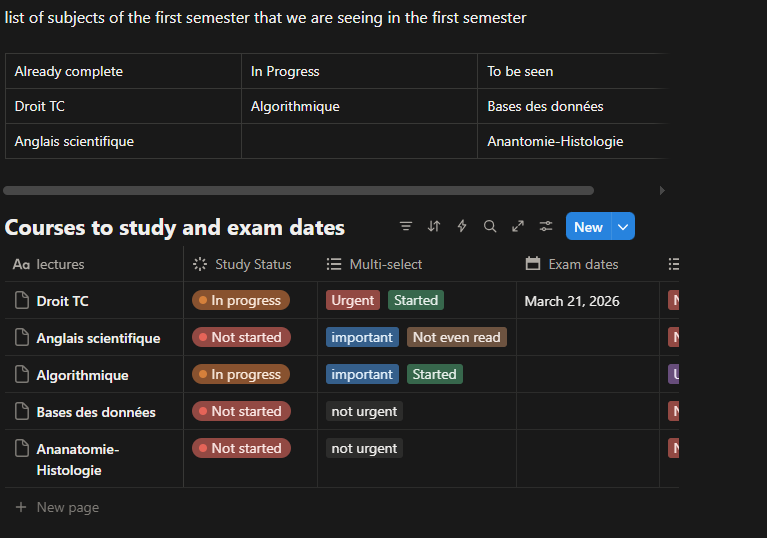Click Anantomie-Histologie cell in top table
Screen dimensions: 767x538
click(x=572, y=141)
